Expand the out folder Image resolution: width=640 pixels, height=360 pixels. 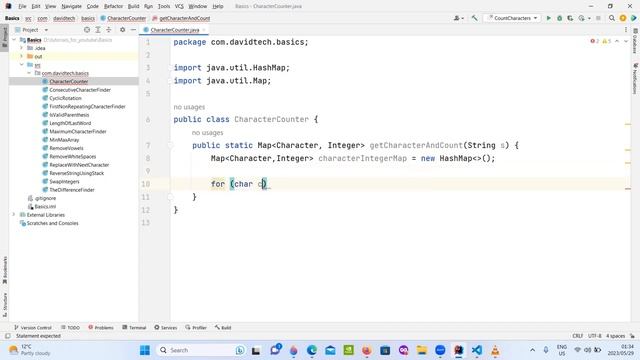22,56
